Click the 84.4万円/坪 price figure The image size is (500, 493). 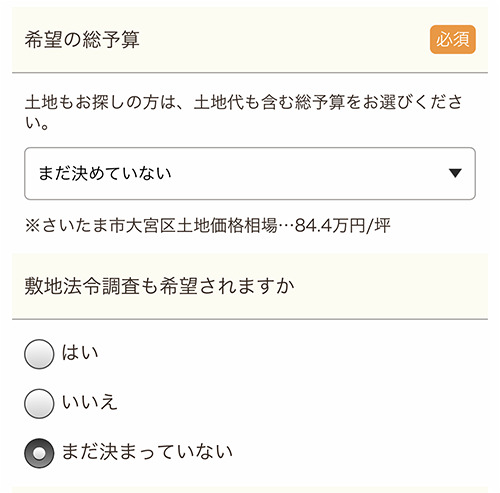343,225
